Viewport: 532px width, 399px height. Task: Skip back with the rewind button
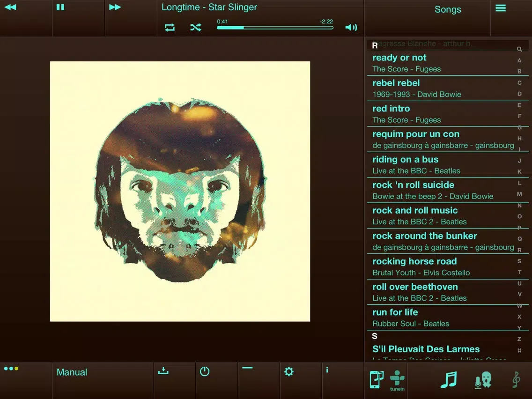(10, 7)
